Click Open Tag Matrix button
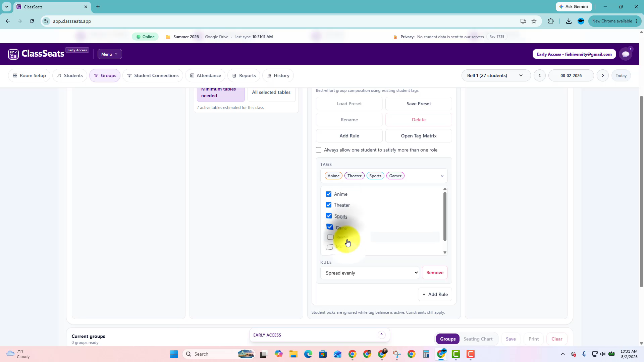This screenshot has height=362, width=644. tap(419, 136)
